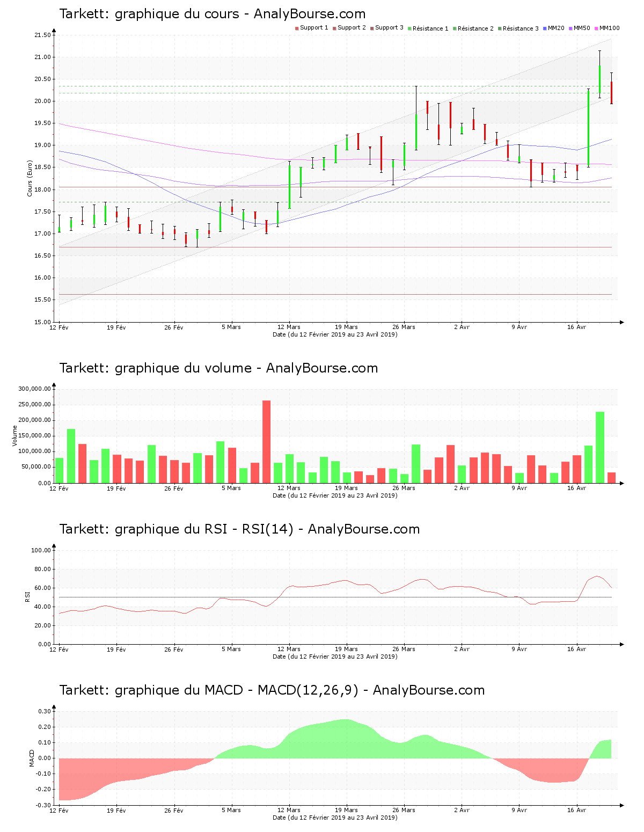
Task: Select the Résistance 3 legend entry
Action: click(518, 28)
